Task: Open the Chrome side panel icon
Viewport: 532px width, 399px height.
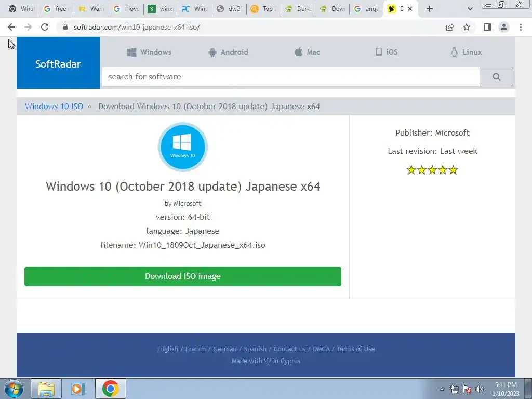Action: [x=487, y=27]
